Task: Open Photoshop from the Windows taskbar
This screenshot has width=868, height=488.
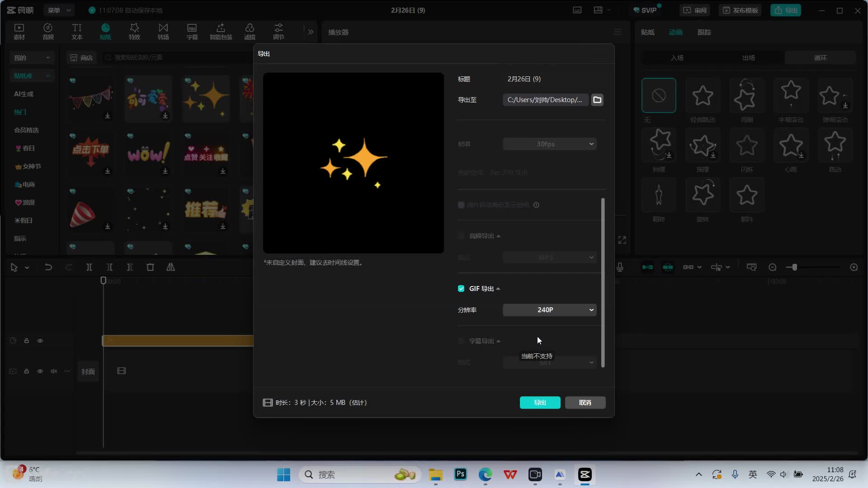Action: pos(460,474)
